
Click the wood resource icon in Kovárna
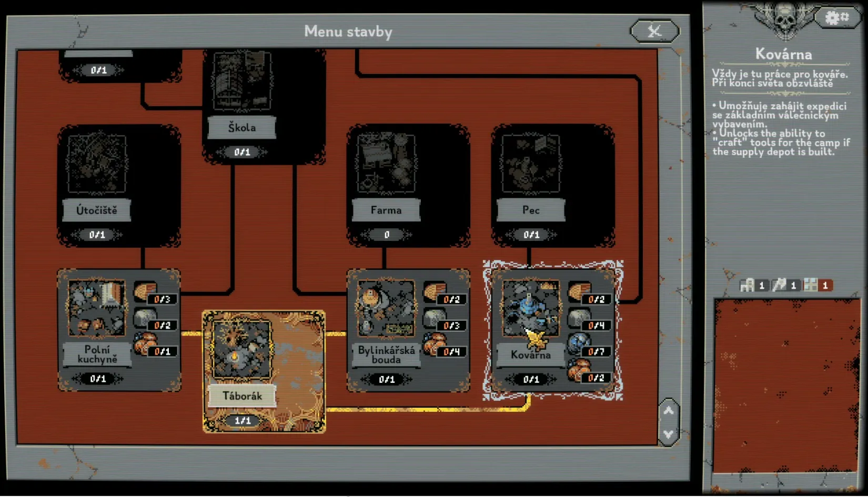[579, 291]
